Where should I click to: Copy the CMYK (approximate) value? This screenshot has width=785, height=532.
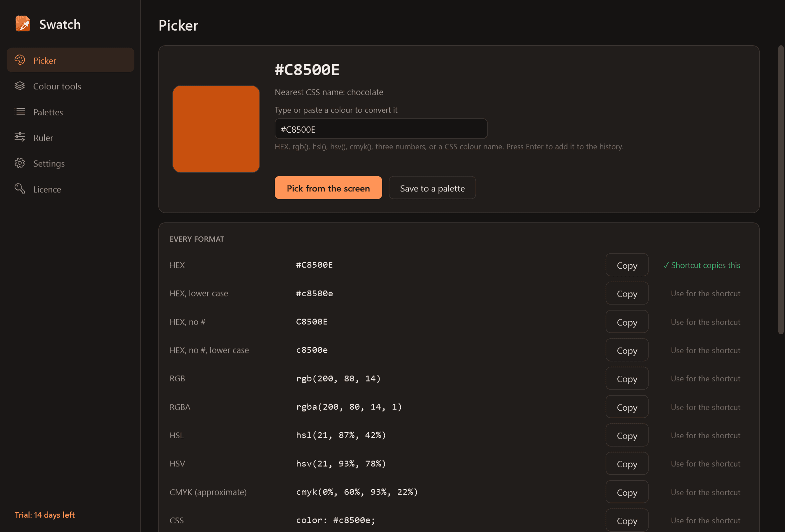click(627, 492)
